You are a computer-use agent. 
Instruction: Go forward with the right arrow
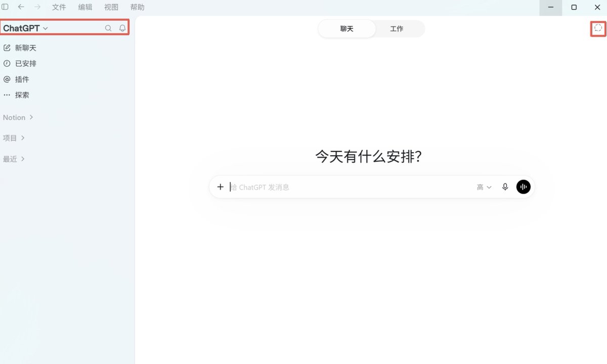(x=37, y=7)
